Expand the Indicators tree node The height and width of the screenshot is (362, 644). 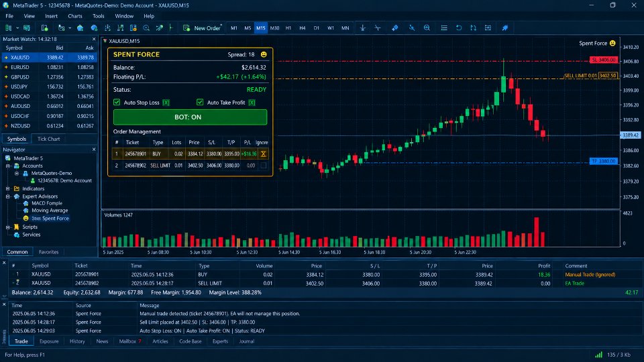8,189
